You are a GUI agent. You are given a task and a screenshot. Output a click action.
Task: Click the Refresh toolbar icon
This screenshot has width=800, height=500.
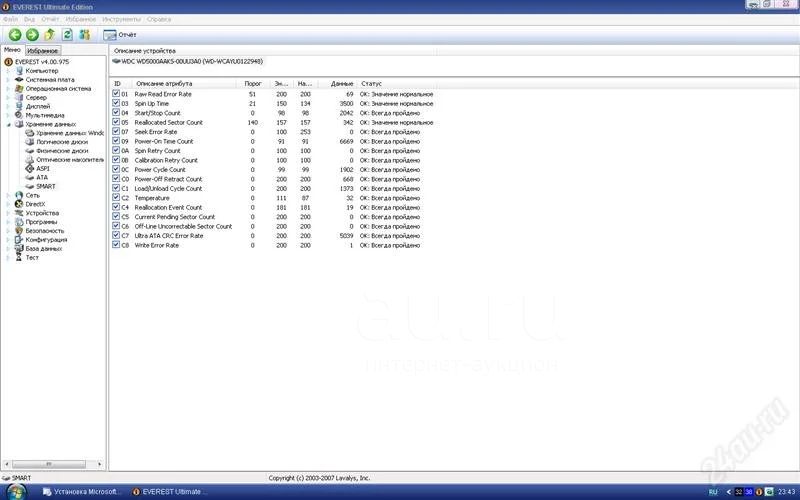point(67,35)
